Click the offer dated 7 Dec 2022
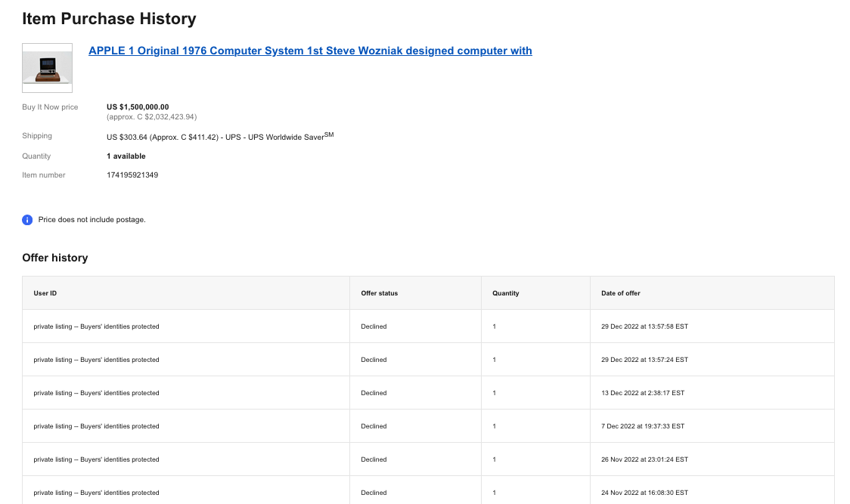 click(x=642, y=426)
